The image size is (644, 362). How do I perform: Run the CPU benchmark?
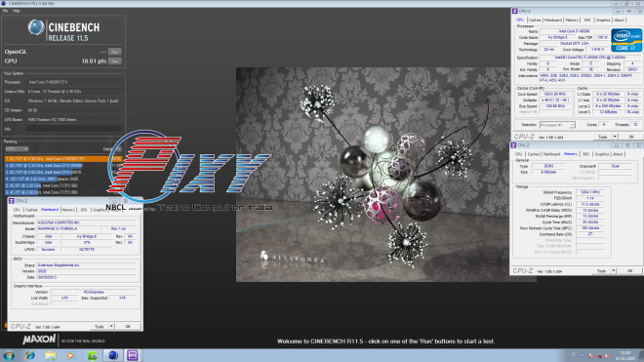[114, 61]
